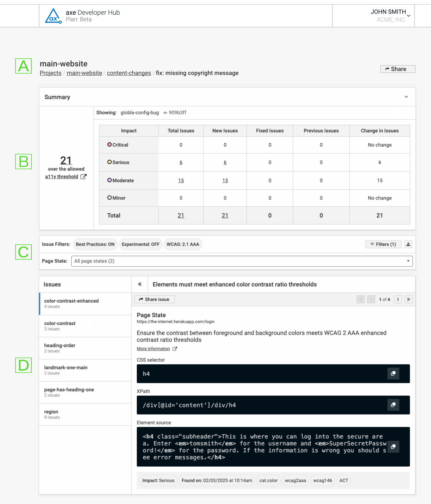Click the download icon beside Filters

408,244
